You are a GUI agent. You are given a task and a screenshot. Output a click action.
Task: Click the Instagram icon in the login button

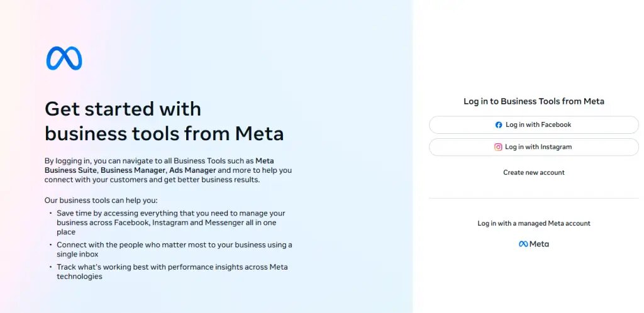[x=498, y=147]
